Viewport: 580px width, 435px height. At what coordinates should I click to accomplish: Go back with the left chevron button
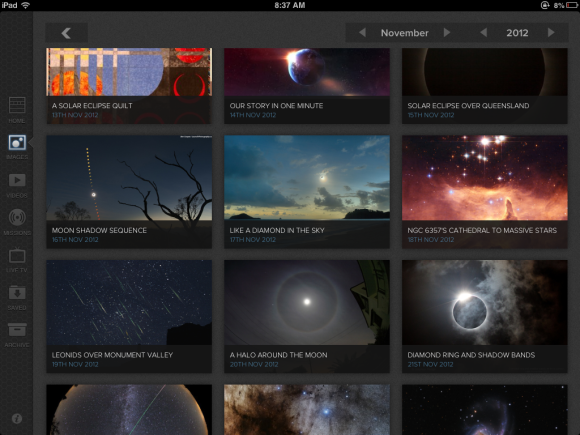tap(67, 33)
